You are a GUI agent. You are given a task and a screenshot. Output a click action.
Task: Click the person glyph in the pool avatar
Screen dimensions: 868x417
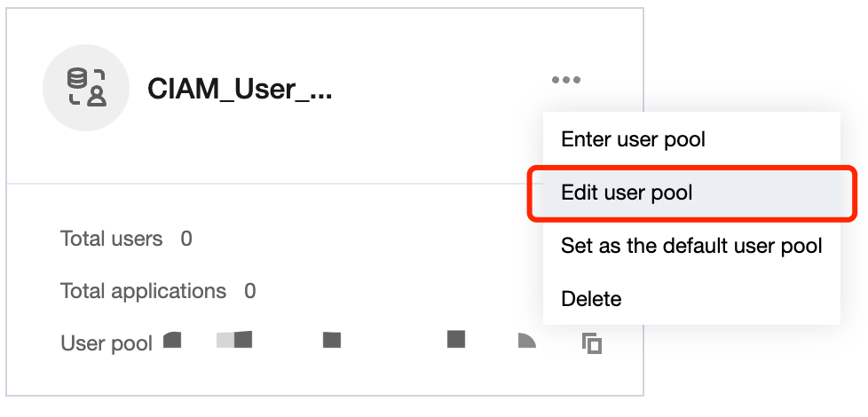click(x=96, y=96)
